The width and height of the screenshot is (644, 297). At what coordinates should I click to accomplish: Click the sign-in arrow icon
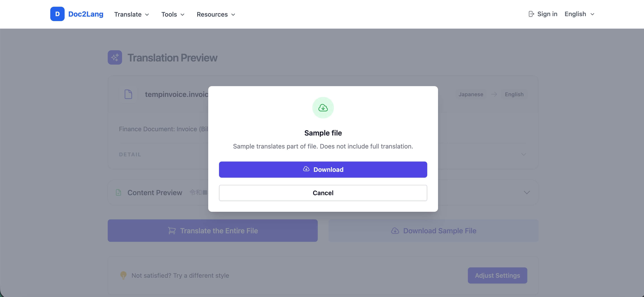[531, 14]
